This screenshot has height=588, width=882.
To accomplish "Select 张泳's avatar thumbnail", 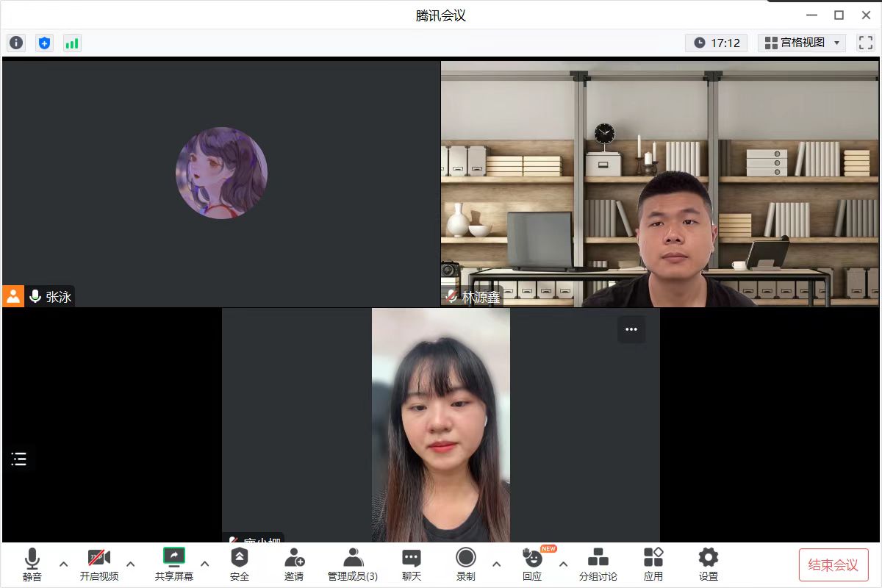I will [x=221, y=173].
